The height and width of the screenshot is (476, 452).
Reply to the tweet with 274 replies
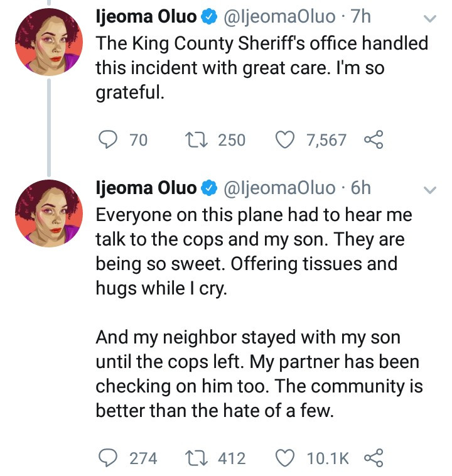coord(111,458)
